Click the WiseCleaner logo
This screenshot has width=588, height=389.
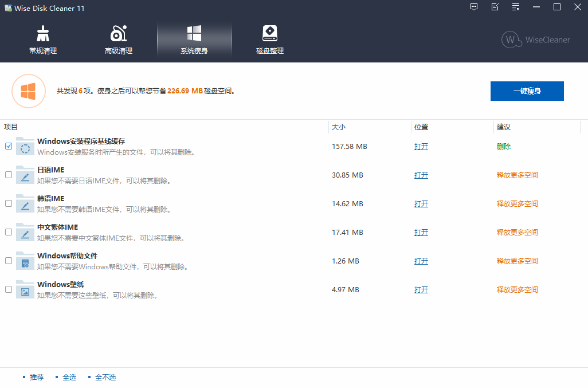coord(536,40)
